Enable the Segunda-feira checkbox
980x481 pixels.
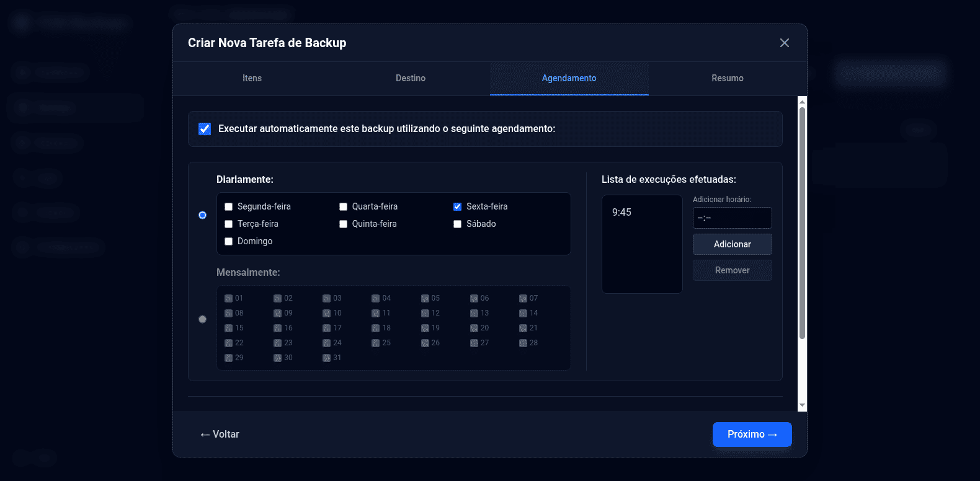point(229,207)
